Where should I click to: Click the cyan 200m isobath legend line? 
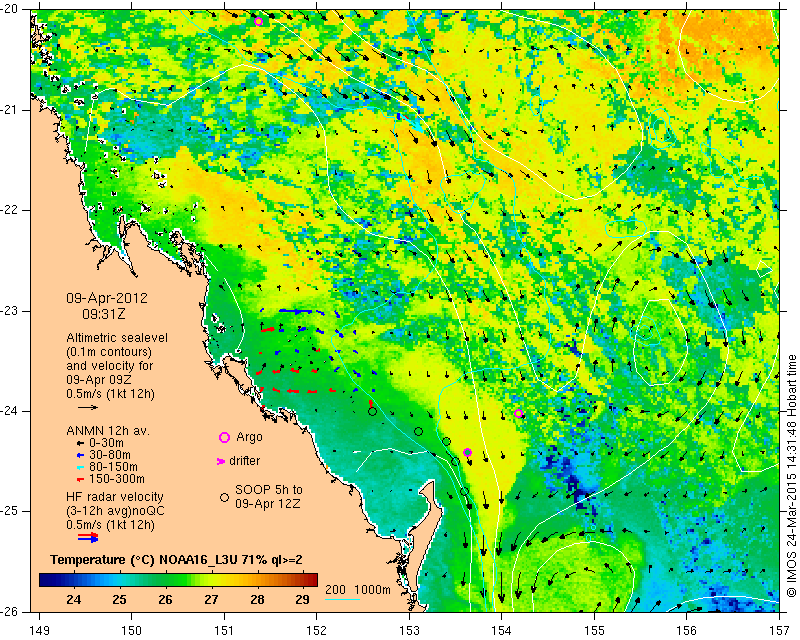pyautogui.click(x=342, y=599)
